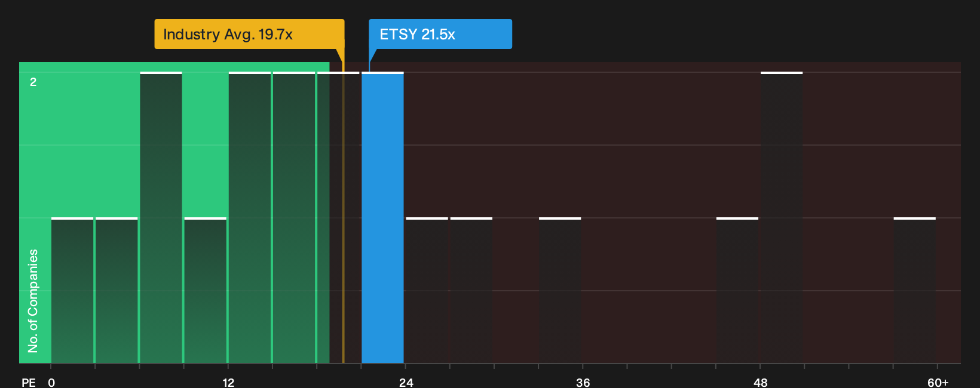980x388 pixels.
Task: Click the x-axis label 60+
Action: [x=938, y=382]
